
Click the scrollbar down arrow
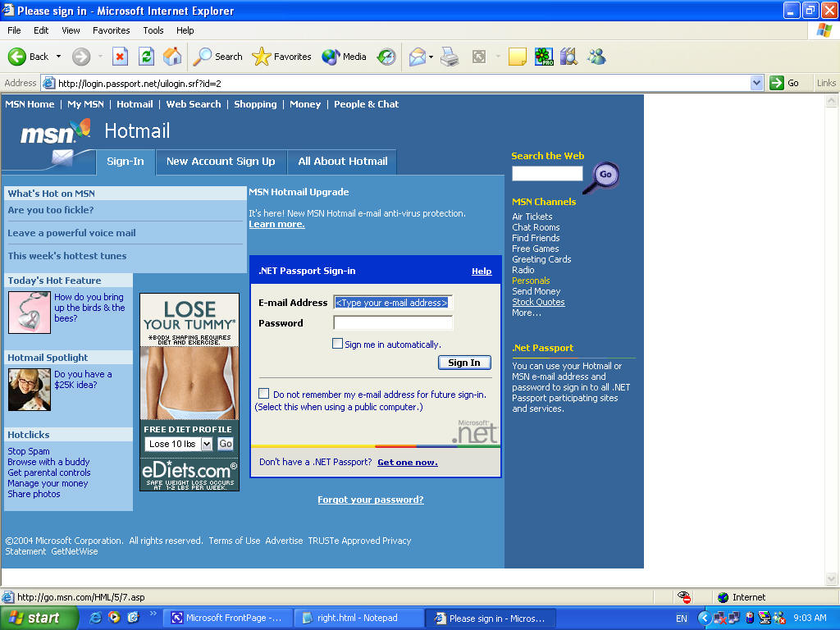[x=832, y=578]
